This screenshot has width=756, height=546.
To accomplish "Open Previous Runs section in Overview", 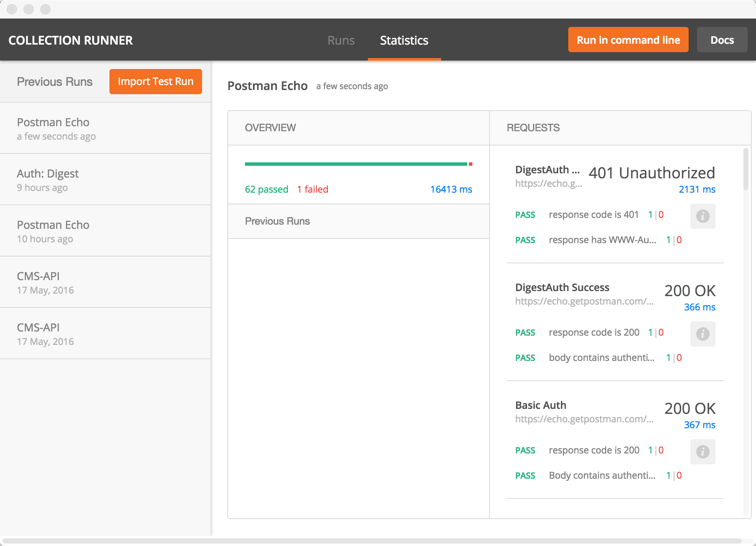I will click(359, 221).
